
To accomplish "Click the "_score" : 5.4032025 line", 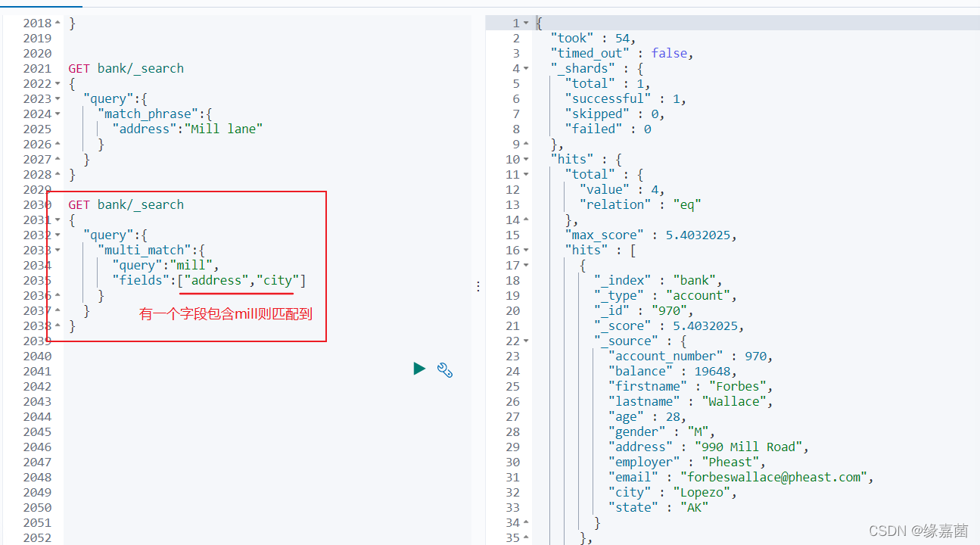I will 669,325.
